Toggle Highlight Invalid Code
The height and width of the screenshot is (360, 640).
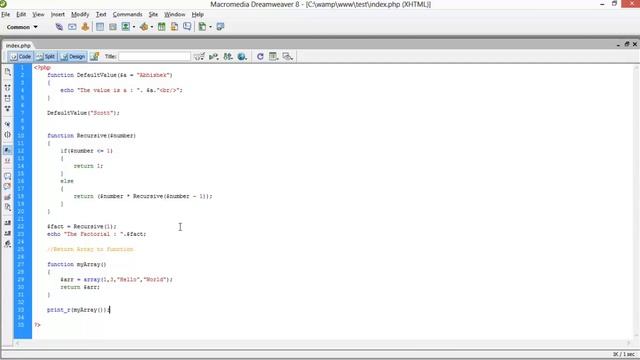click(x=7, y=161)
